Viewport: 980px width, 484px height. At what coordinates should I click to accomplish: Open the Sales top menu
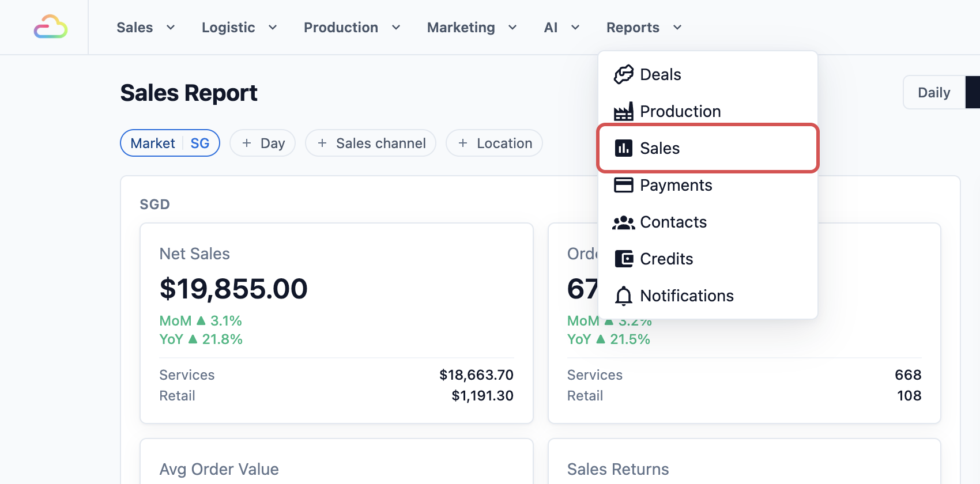tap(146, 27)
